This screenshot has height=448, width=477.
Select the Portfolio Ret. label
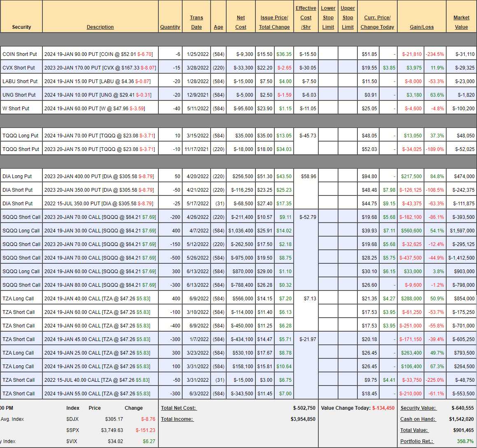(x=417, y=441)
